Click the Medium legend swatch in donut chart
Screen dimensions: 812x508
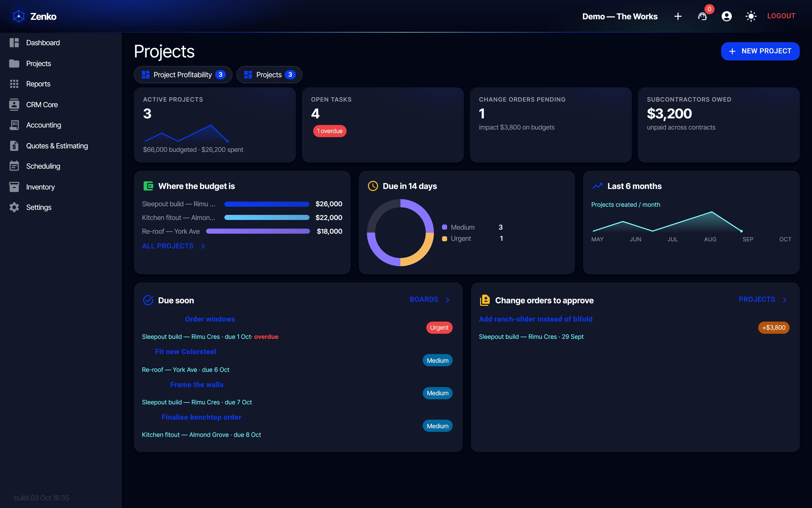point(444,227)
